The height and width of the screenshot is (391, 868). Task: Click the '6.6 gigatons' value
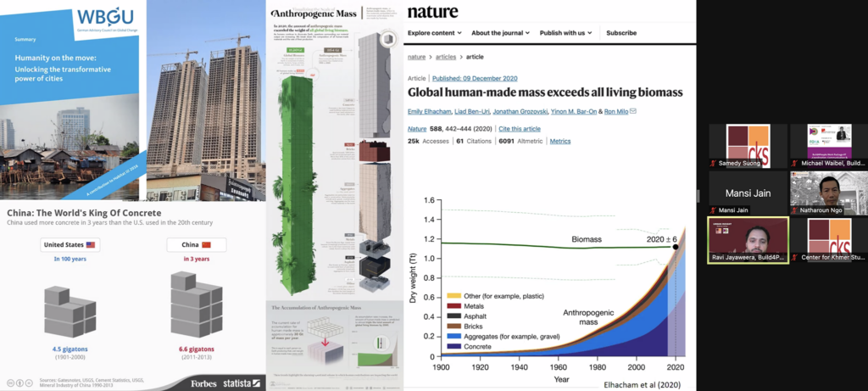(197, 349)
